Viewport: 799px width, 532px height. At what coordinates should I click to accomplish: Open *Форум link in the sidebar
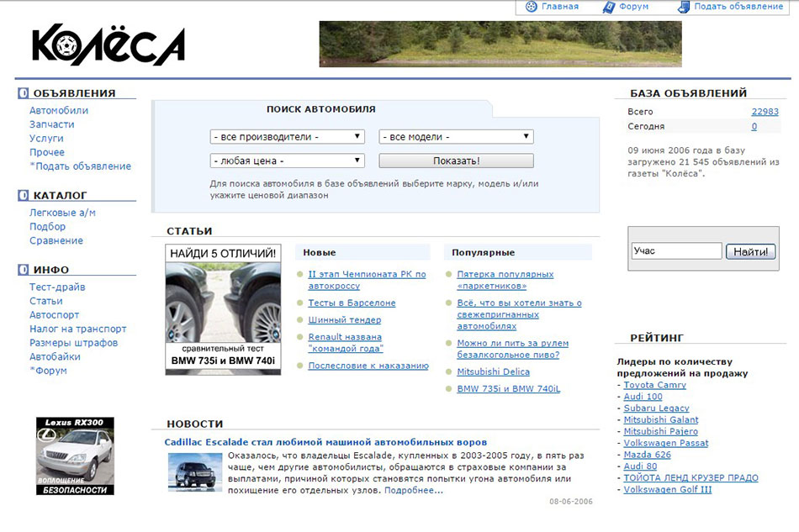coord(49,371)
